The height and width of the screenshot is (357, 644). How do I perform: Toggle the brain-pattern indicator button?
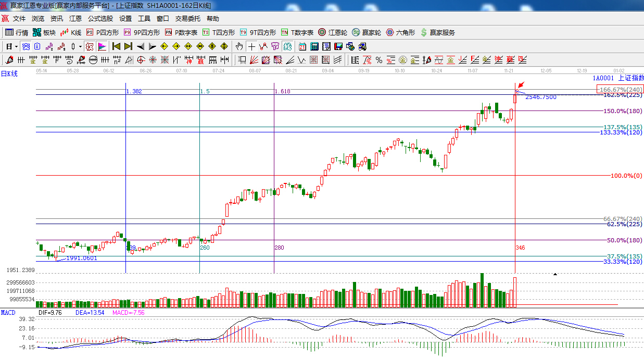(x=26, y=46)
